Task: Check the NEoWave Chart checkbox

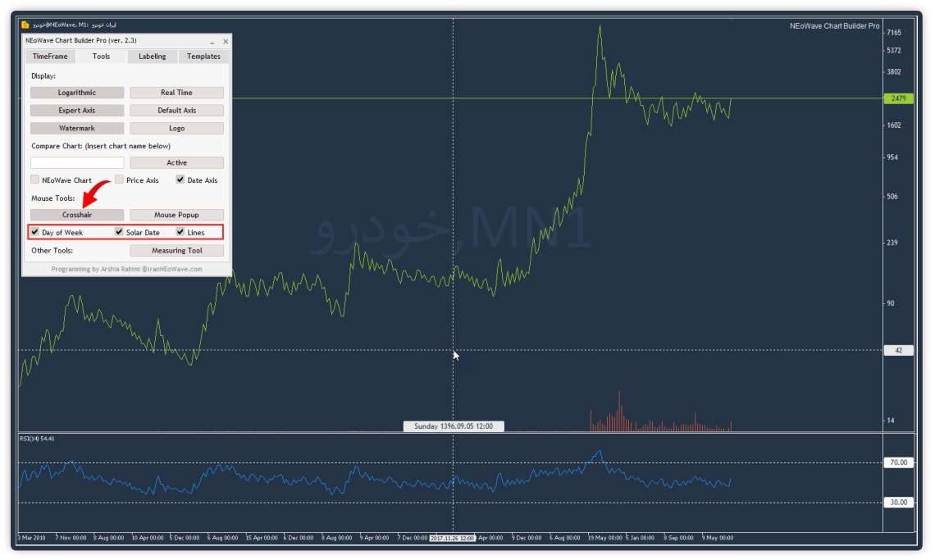Action: (x=35, y=180)
